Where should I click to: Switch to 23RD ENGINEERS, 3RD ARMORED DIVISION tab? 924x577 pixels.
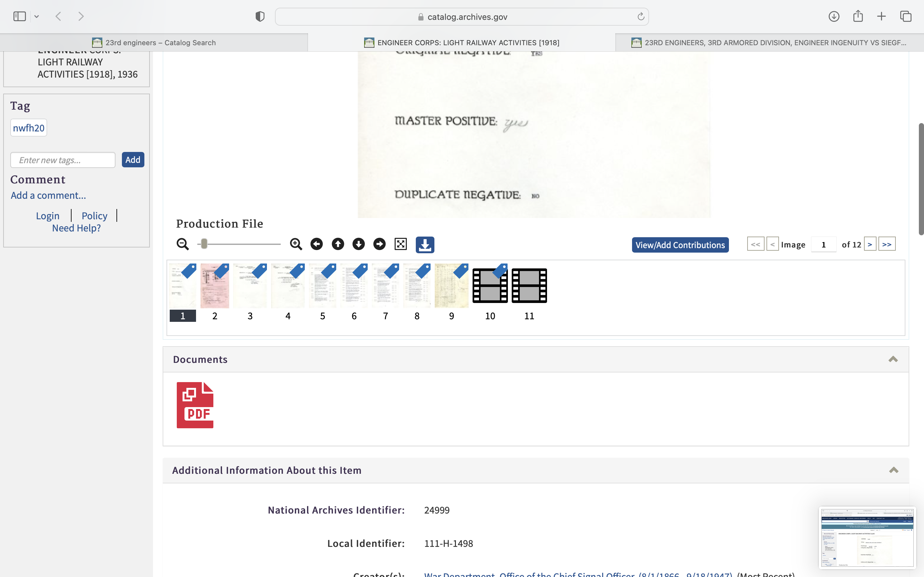tap(769, 42)
